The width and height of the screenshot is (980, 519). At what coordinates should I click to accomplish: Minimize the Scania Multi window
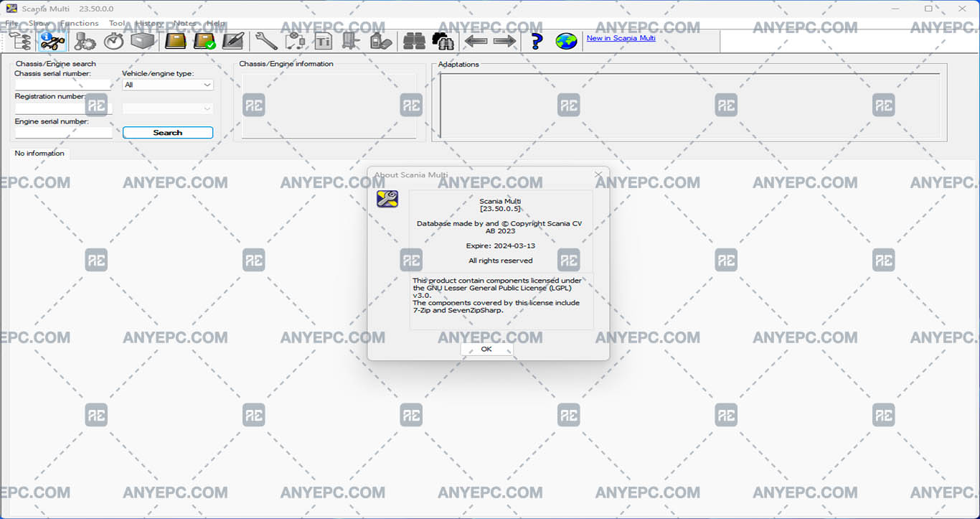pyautogui.click(x=895, y=9)
